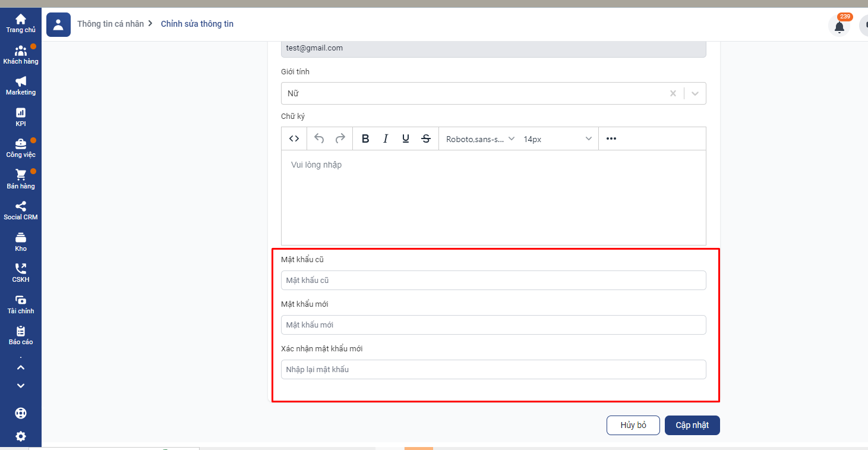Toggle italic formatting in signature editor
The width and height of the screenshot is (868, 450).
tap(386, 139)
